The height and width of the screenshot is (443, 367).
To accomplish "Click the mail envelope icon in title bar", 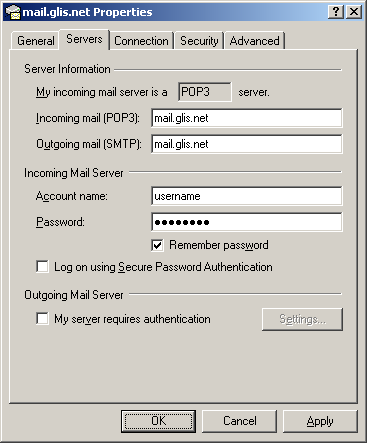I will pyautogui.click(x=13, y=12).
